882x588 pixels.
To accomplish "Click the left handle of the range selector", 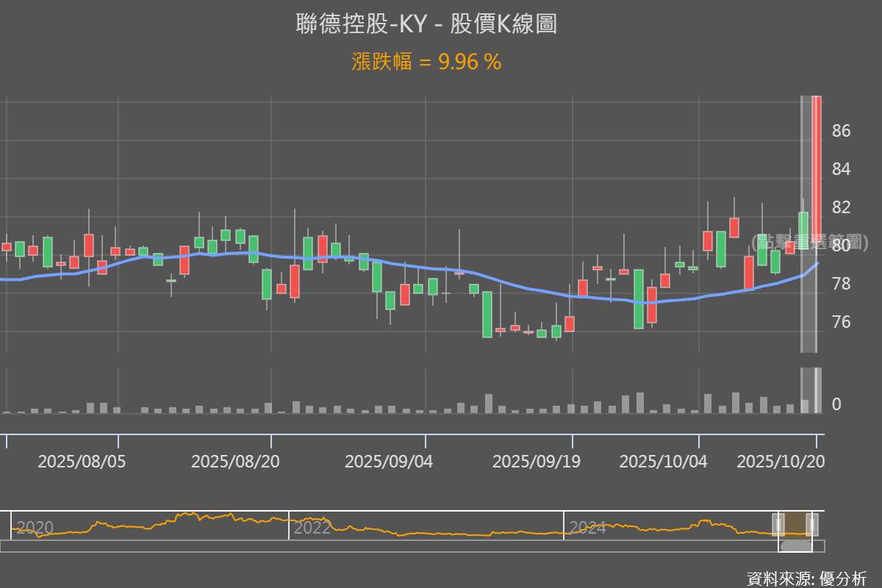I will (x=779, y=525).
